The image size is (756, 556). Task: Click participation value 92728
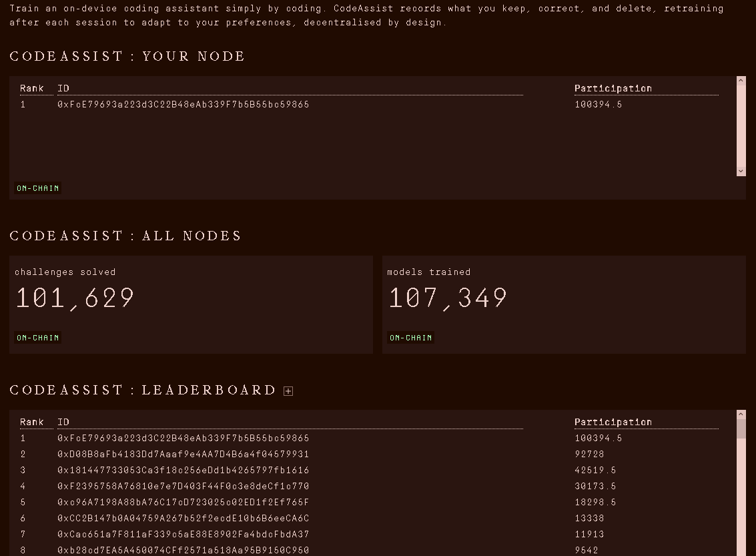(x=589, y=454)
